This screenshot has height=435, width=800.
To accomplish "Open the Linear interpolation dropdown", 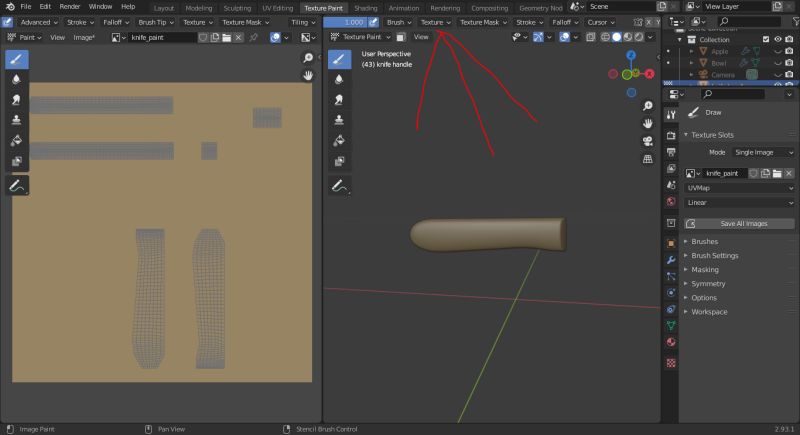I will tap(739, 203).
